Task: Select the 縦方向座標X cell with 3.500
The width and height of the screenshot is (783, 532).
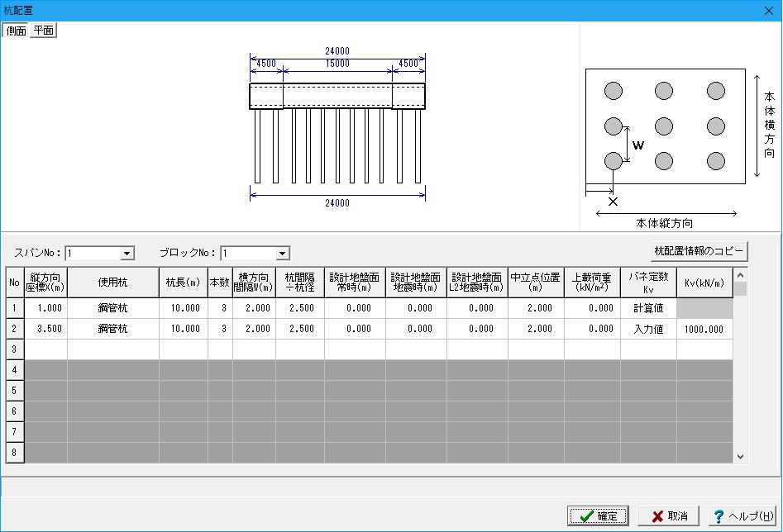Action: point(46,329)
